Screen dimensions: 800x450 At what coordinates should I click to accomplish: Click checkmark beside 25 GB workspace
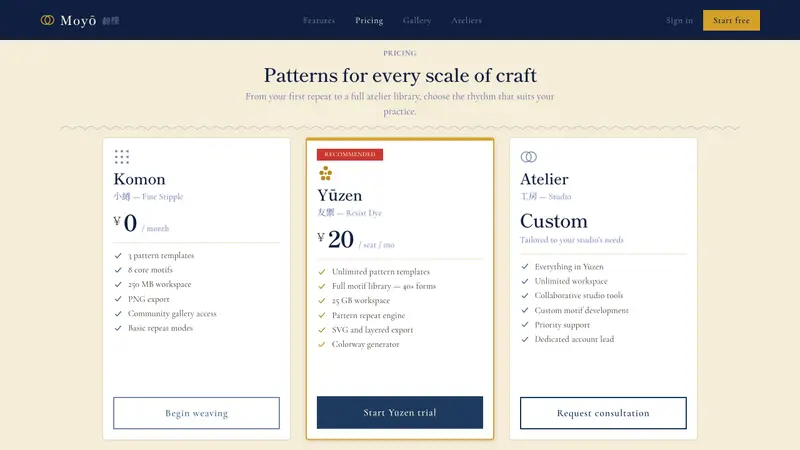click(x=322, y=301)
